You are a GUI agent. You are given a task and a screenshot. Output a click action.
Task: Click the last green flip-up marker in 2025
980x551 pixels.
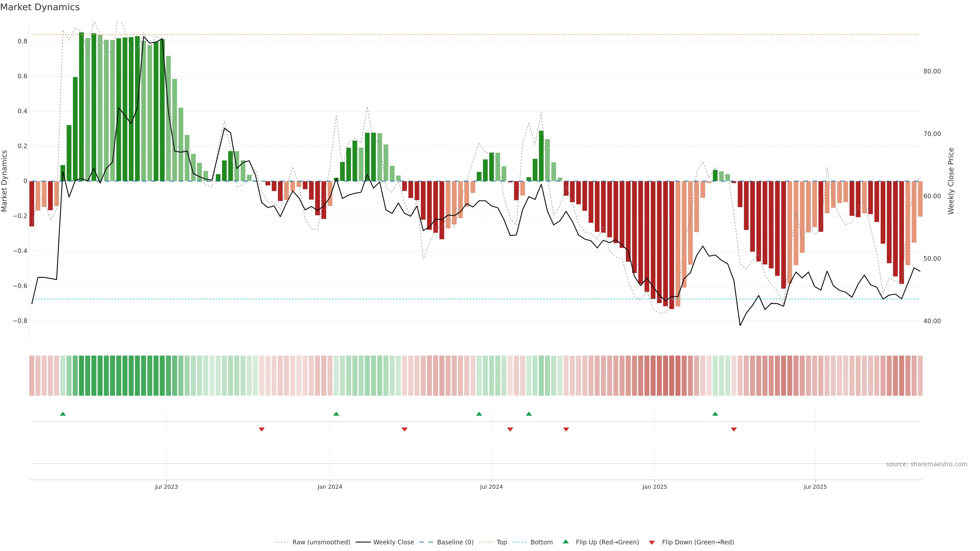point(715,414)
